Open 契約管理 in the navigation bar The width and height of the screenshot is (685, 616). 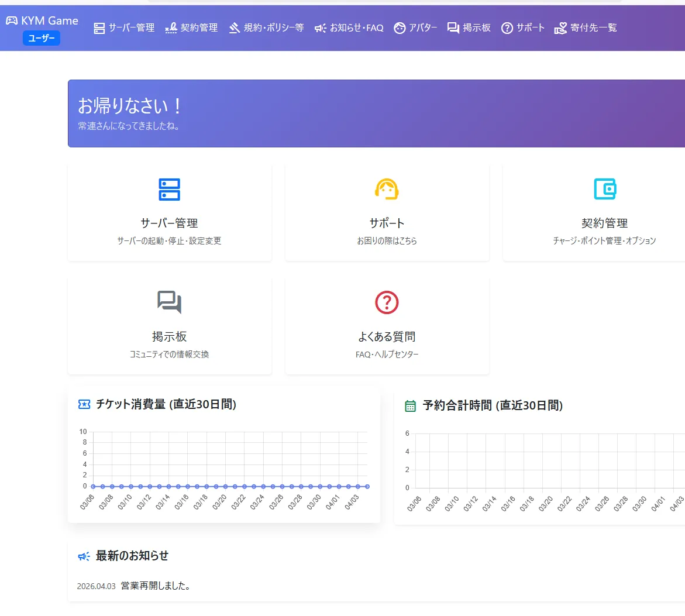(192, 28)
